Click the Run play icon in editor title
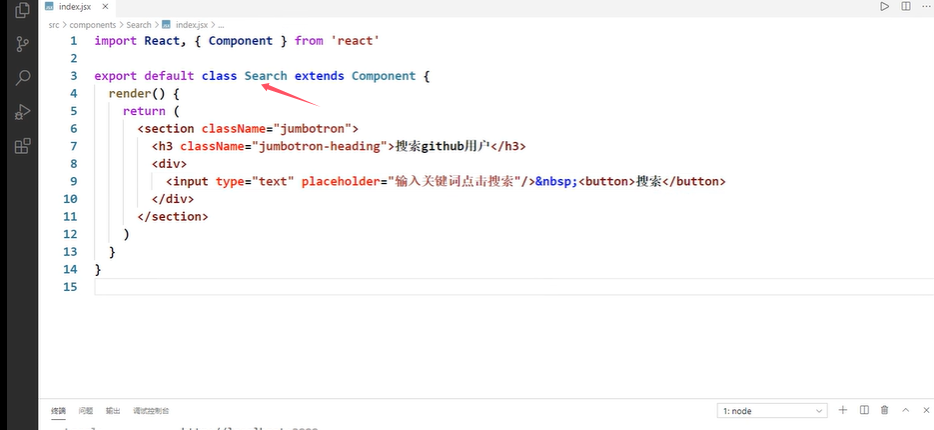934x430 pixels. point(885,7)
